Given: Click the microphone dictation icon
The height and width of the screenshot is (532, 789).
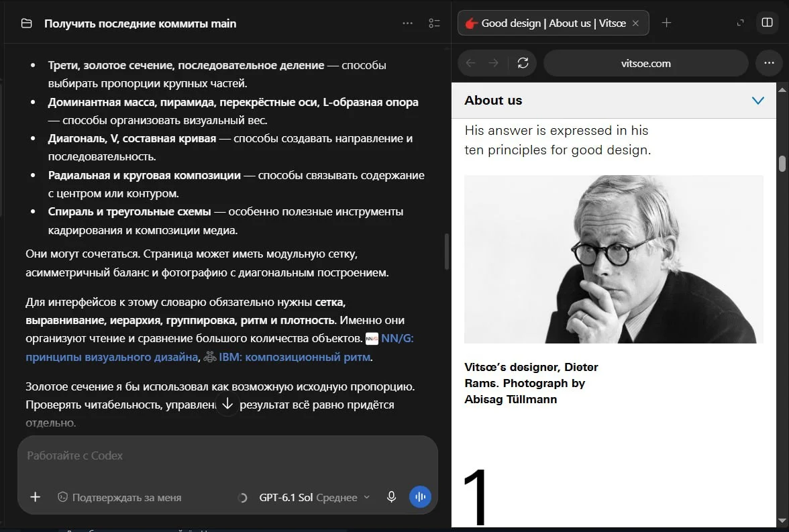Looking at the screenshot, I should (x=392, y=497).
